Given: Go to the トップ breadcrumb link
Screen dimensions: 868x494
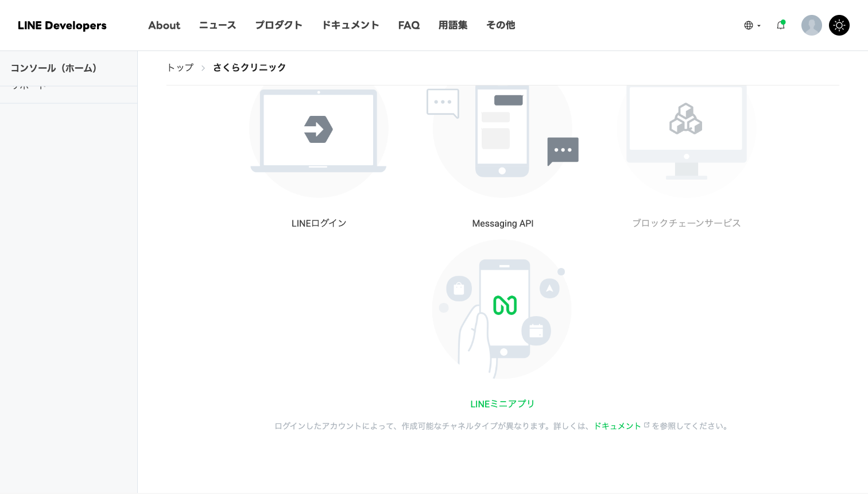Looking at the screenshot, I should pos(180,68).
